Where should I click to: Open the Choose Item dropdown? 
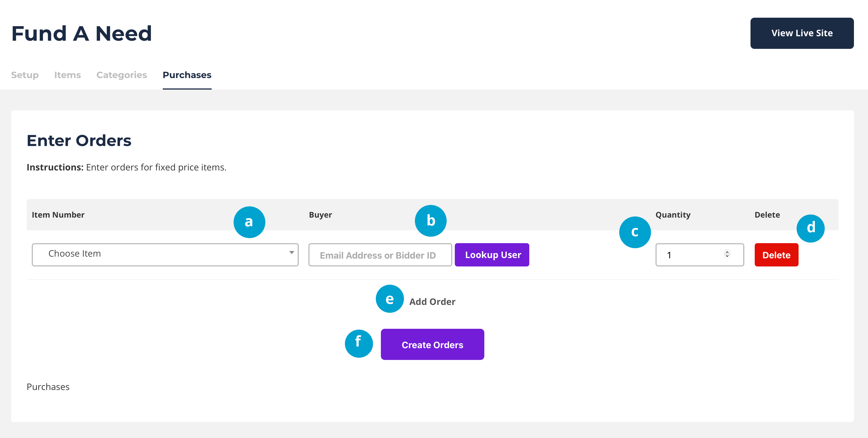(x=165, y=255)
